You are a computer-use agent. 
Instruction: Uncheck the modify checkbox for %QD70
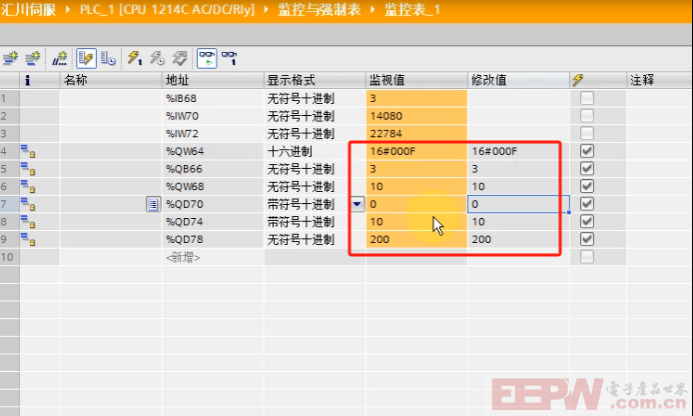coord(587,204)
